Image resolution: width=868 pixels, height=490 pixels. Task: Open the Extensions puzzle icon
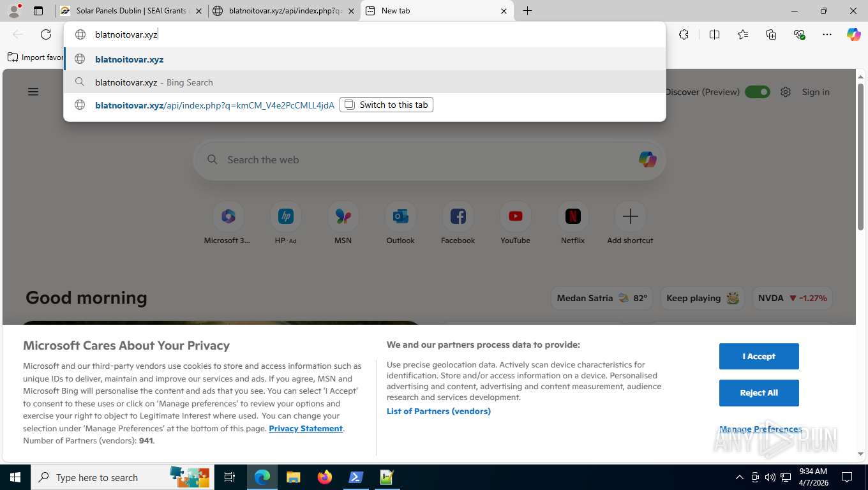coord(684,34)
